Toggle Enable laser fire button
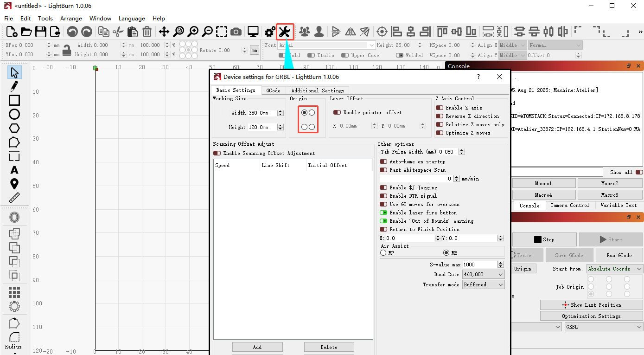The image size is (644, 355). click(383, 213)
